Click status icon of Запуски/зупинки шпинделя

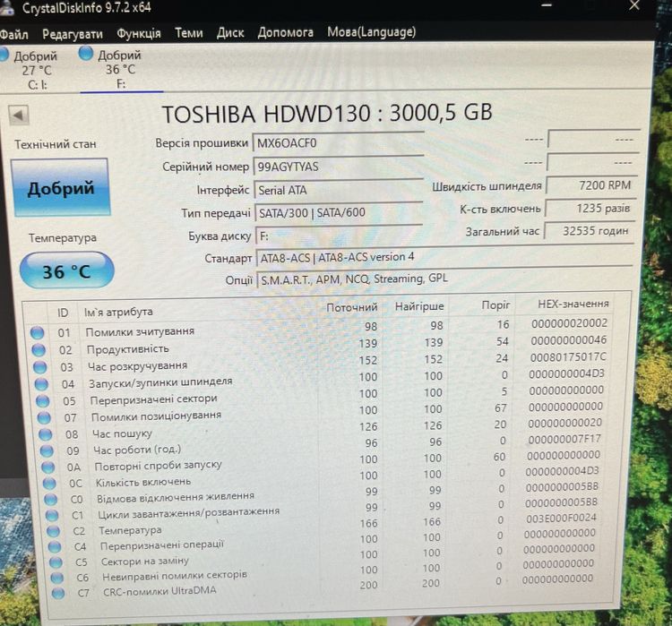point(41,384)
